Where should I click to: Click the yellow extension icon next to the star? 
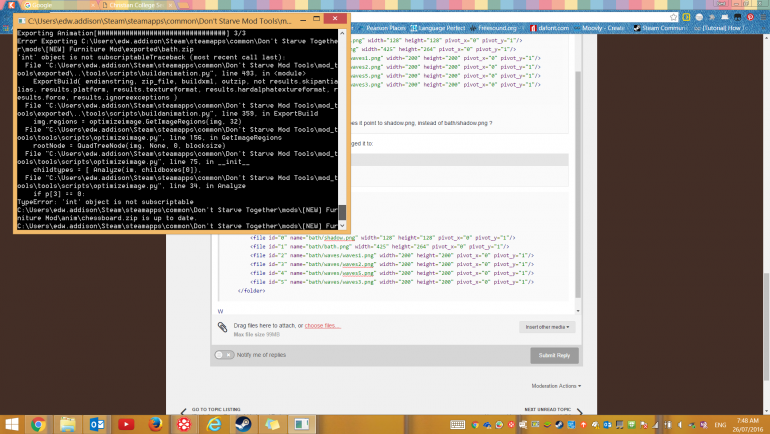[x=686, y=17]
